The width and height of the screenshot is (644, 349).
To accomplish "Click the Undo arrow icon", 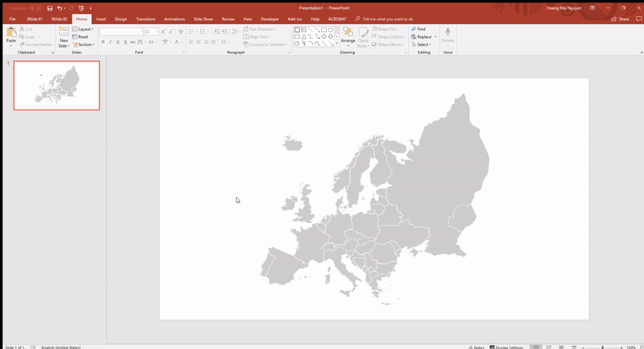I will (60, 8).
